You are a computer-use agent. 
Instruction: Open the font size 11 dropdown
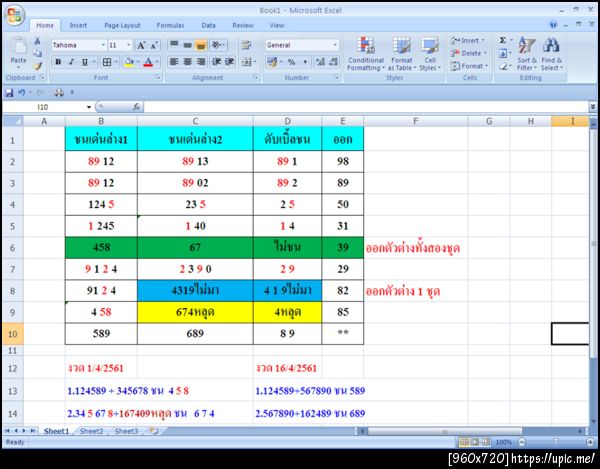(128, 45)
